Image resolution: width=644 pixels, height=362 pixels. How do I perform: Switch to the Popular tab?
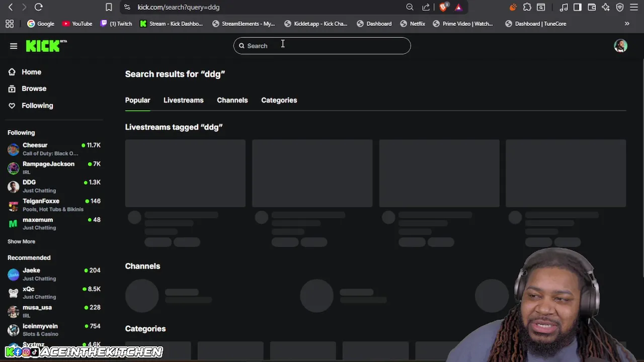pyautogui.click(x=137, y=100)
